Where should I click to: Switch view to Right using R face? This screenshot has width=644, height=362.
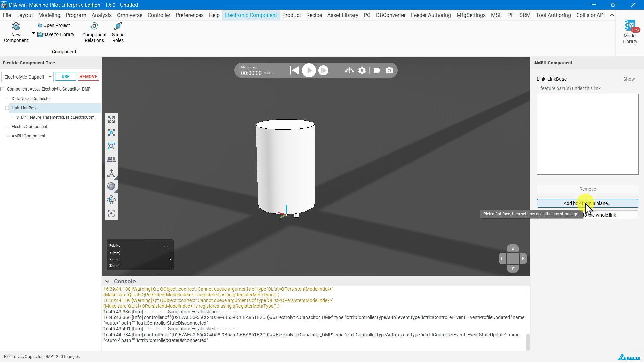pyautogui.click(x=523, y=259)
